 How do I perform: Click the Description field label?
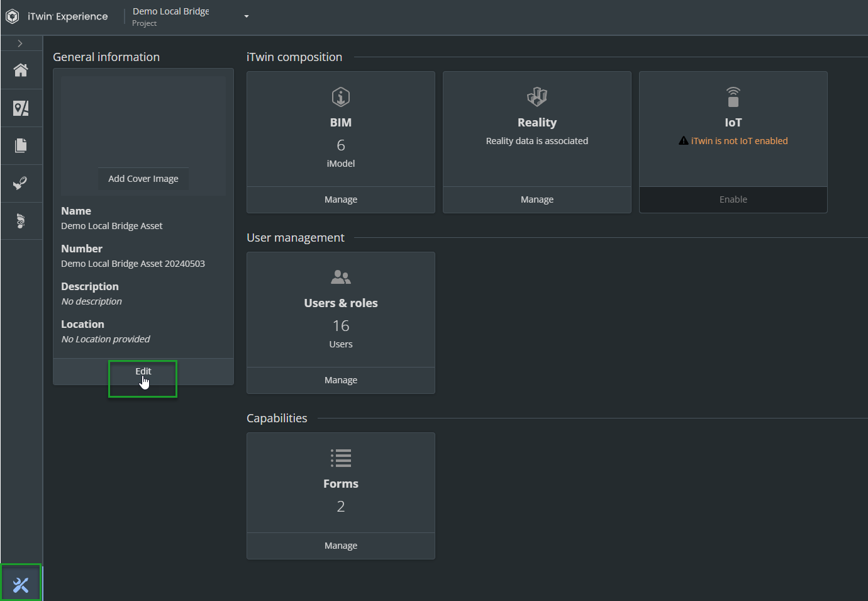90,286
